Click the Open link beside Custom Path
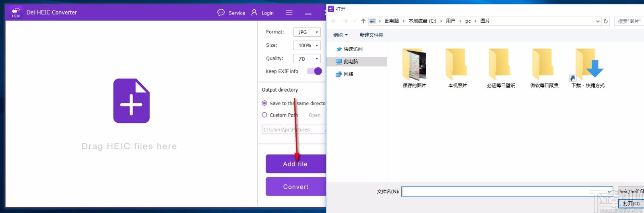 tap(314, 115)
